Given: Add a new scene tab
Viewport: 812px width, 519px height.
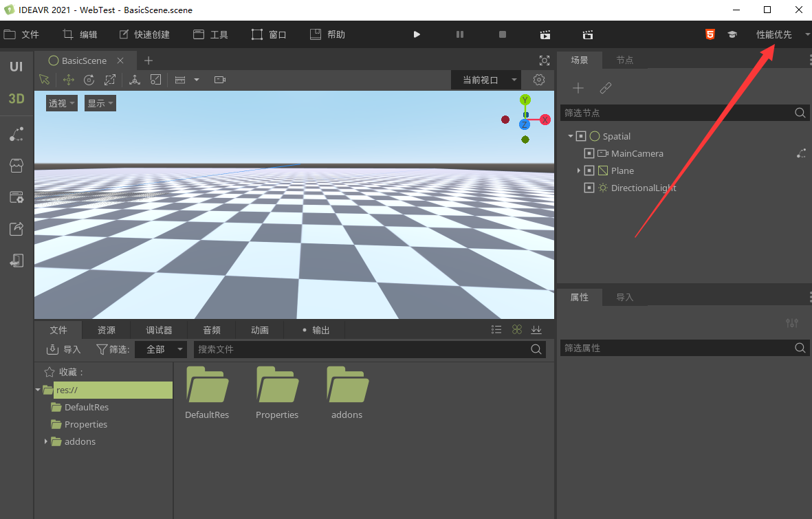Looking at the screenshot, I should (148, 60).
